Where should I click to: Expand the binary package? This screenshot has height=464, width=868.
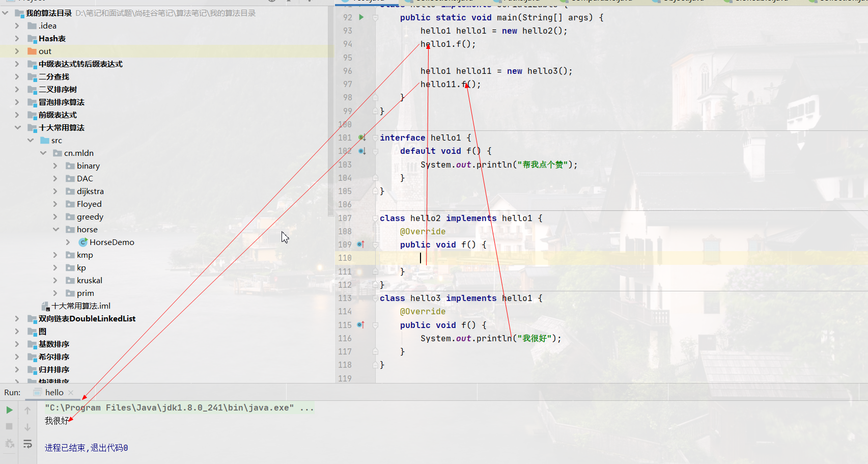click(55, 166)
